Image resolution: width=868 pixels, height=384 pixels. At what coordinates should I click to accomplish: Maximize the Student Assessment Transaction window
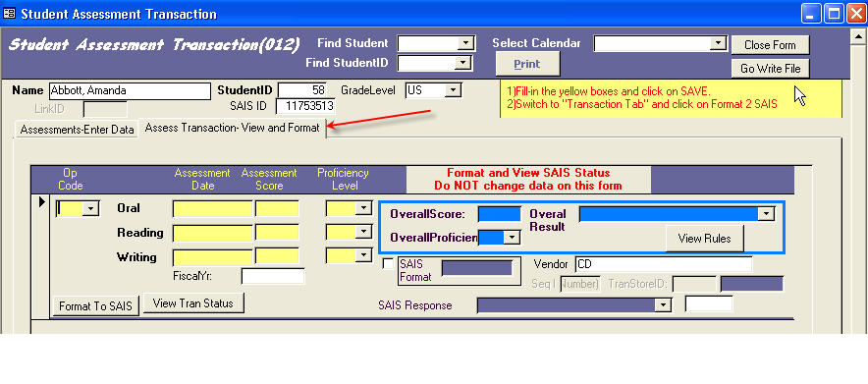(833, 14)
